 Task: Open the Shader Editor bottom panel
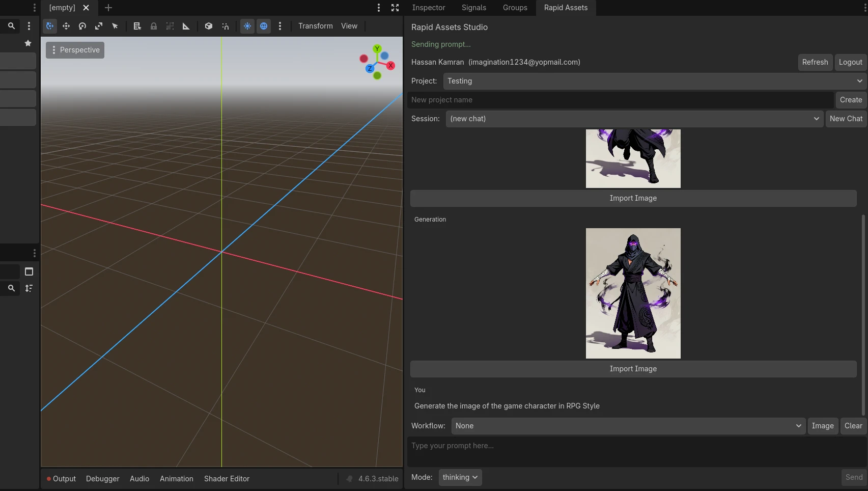(227, 479)
